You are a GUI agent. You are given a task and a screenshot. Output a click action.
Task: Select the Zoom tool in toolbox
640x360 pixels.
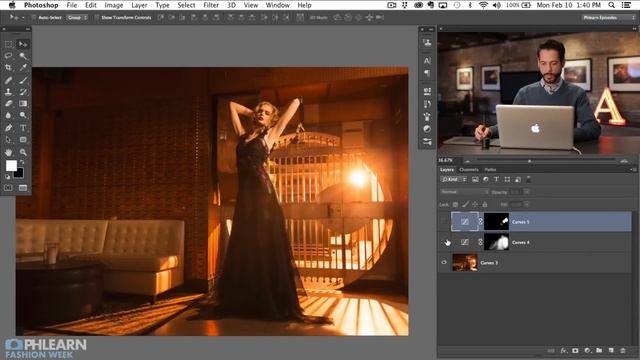point(23,152)
